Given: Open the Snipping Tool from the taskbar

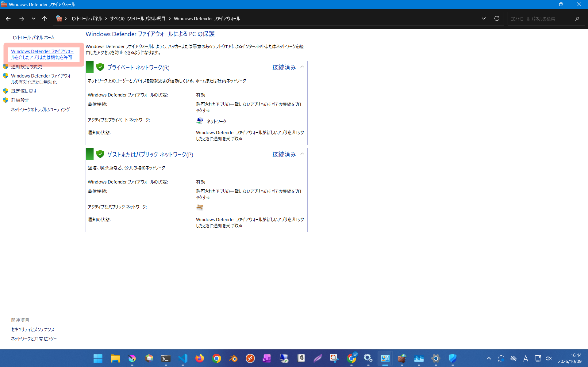Looking at the screenshot, I should (x=334, y=358).
